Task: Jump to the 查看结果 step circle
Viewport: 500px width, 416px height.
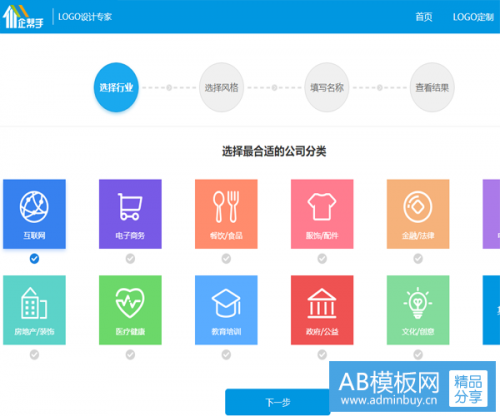Action: point(432,87)
